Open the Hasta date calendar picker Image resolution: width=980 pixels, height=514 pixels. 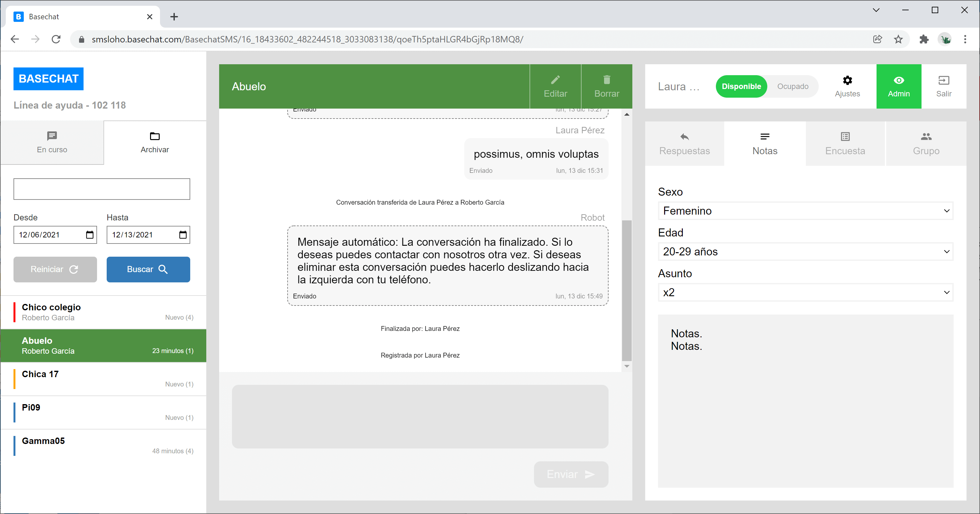[183, 235]
